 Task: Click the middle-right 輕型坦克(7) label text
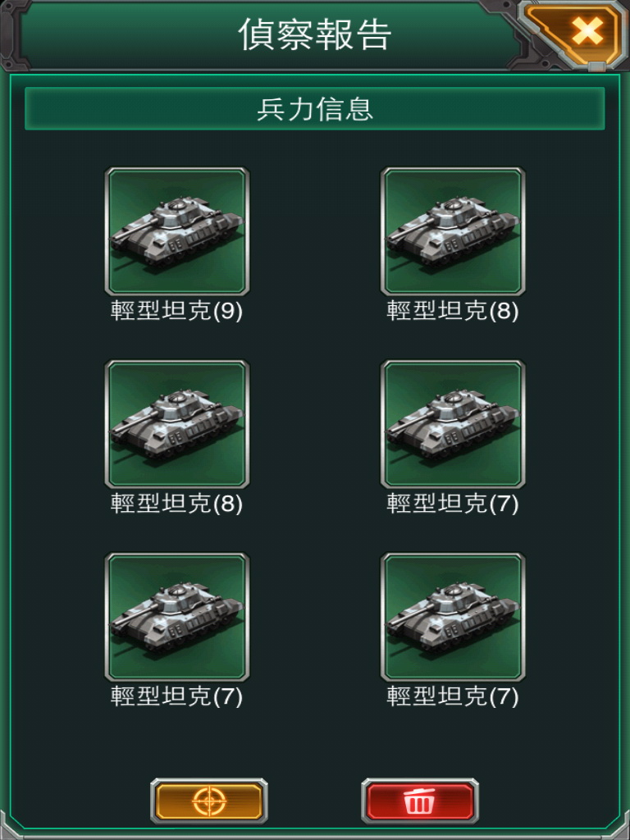coord(453,504)
